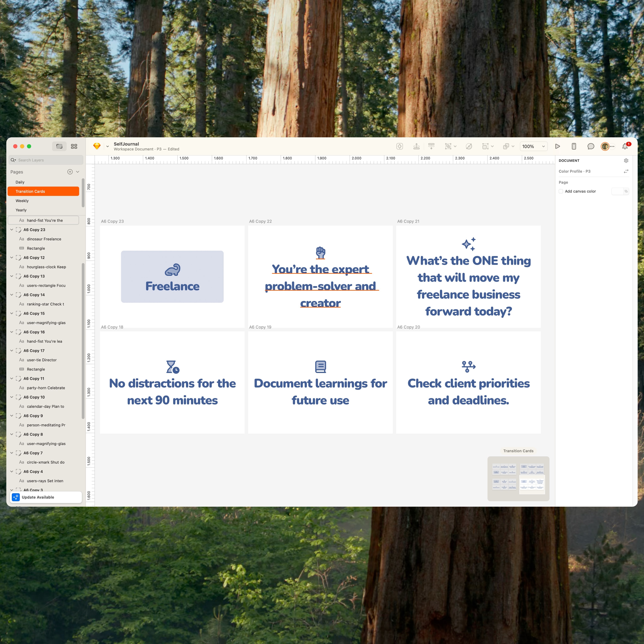Image resolution: width=644 pixels, height=644 pixels.
Task: Start prototype preview with Play icon
Action: point(557,146)
